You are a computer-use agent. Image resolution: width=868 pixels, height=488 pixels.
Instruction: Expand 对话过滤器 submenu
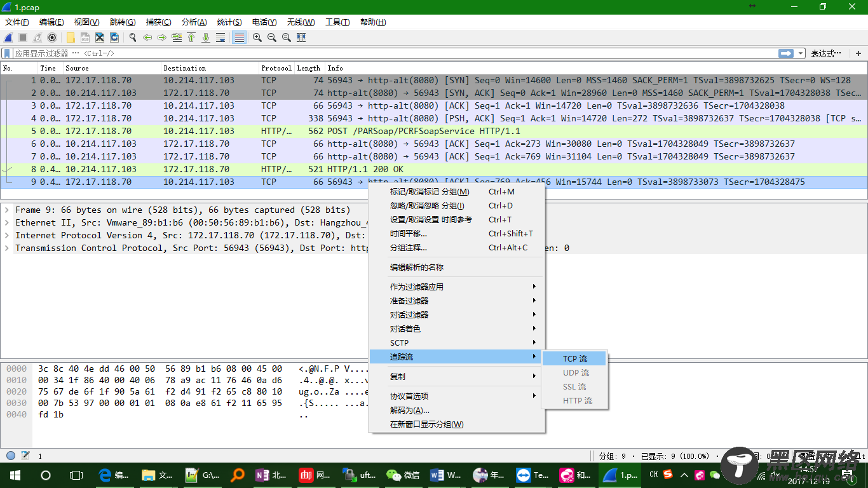(x=456, y=315)
